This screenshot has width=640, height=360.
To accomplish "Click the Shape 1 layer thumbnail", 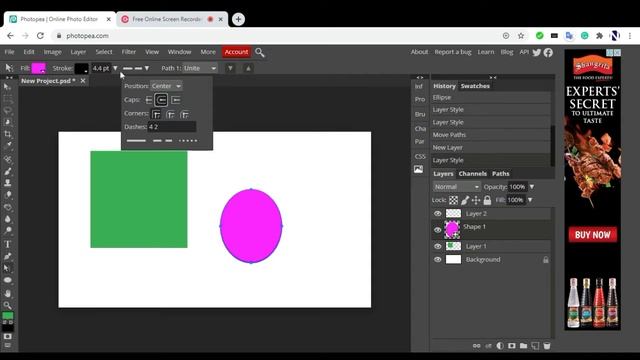I will coord(452,230).
